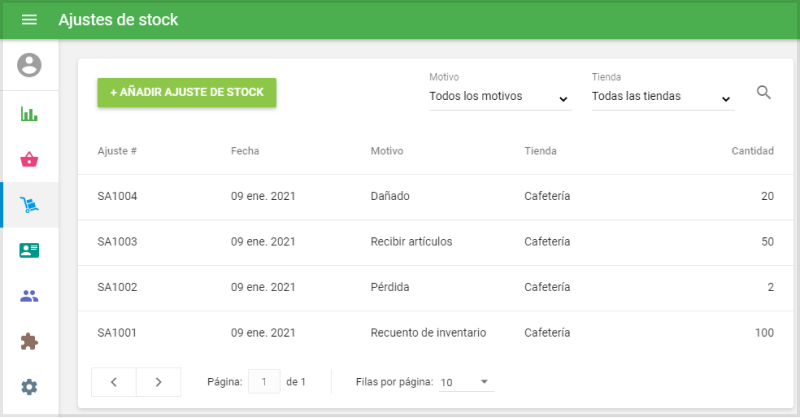
Task: Expand the Motivo filter dropdown
Action: pyautogui.click(x=499, y=97)
